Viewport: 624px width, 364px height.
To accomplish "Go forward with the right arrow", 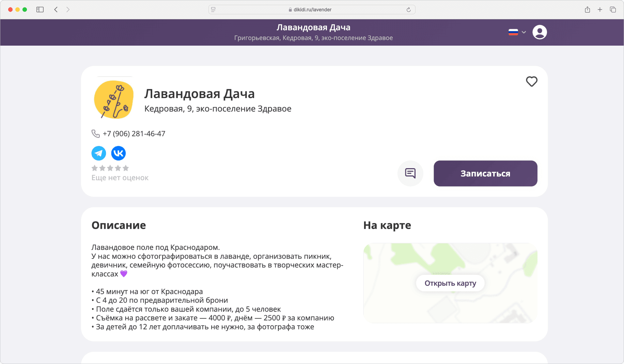I will point(68,10).
